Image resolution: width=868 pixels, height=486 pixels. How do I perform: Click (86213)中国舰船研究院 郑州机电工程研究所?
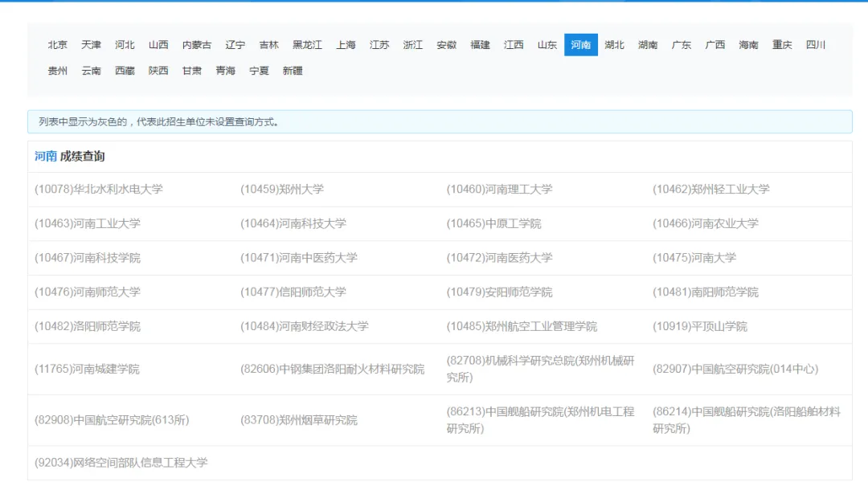[540, 420]
